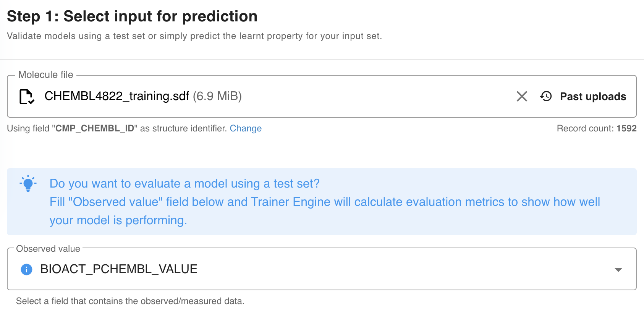Click the CMP_CHEMBL_ID identifier text
The height and width of the screenshot is (314, 644).
(95, 128)
